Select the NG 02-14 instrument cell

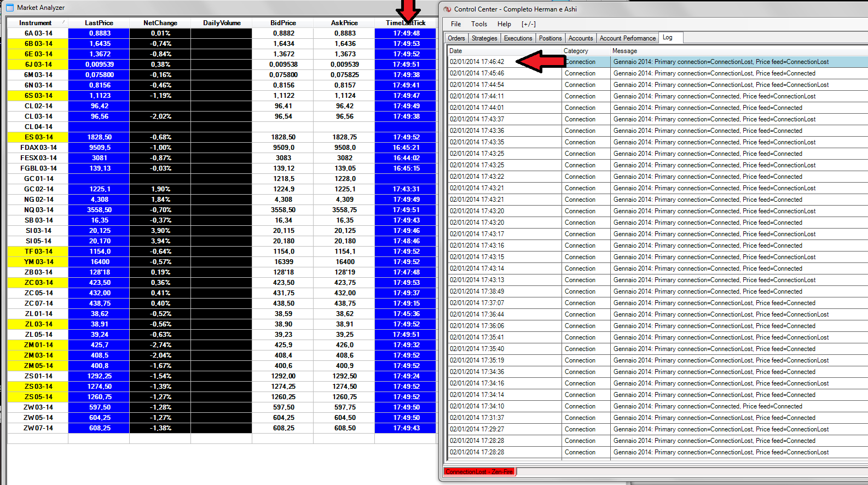click(x=38, y=200)
